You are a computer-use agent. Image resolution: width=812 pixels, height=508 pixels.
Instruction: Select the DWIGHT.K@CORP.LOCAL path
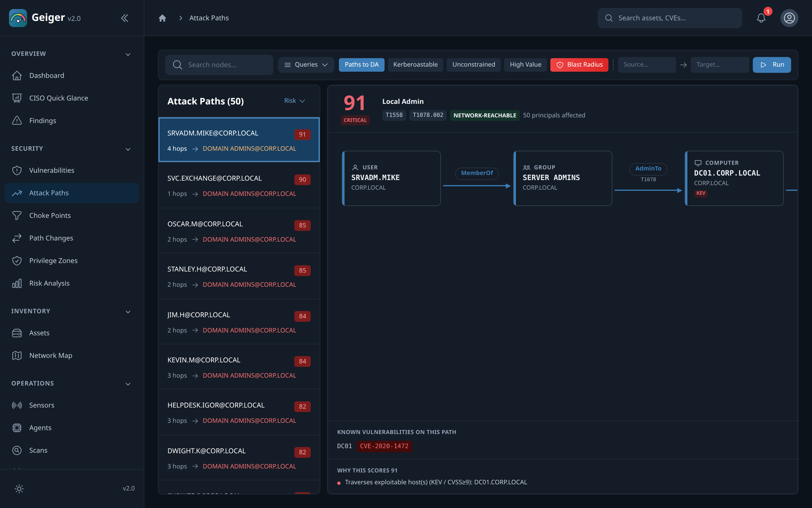tap(239, 458)
